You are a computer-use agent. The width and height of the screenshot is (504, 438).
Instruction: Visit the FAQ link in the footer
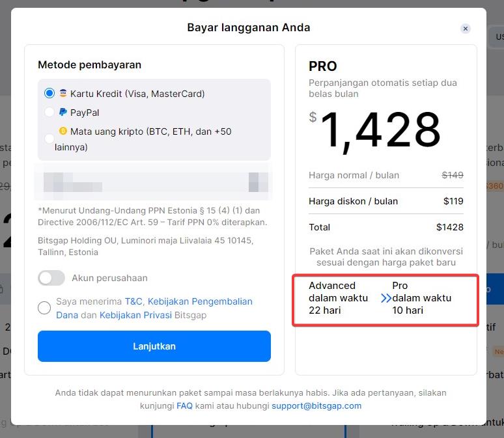(x=184, y=405)
